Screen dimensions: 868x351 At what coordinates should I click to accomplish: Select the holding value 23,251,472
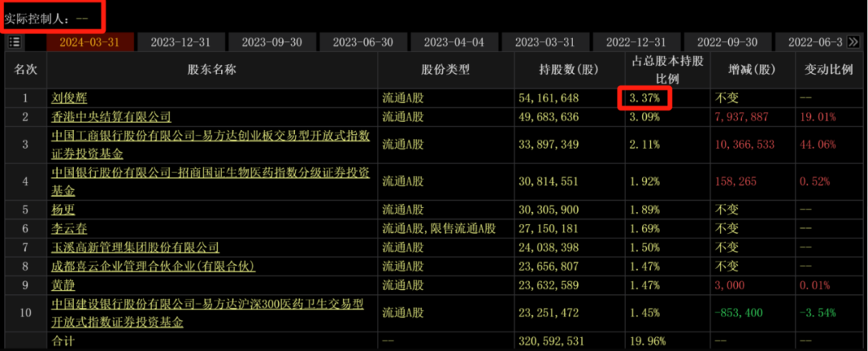[549, 312]
